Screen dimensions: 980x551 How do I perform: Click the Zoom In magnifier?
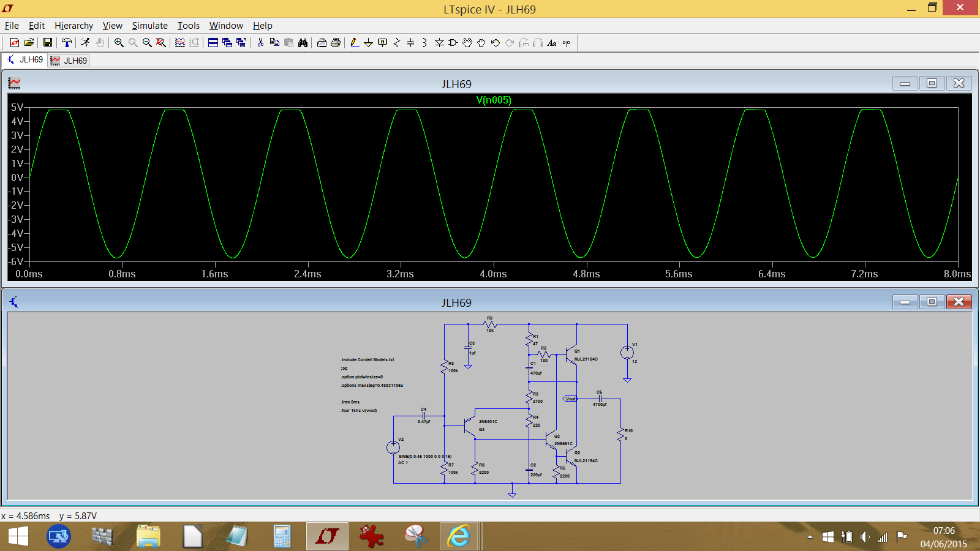(x=119, y=43)
